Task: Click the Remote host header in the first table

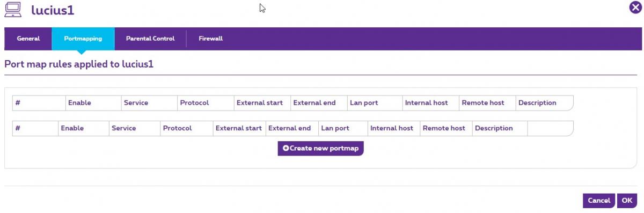Action: click(483, 103)
